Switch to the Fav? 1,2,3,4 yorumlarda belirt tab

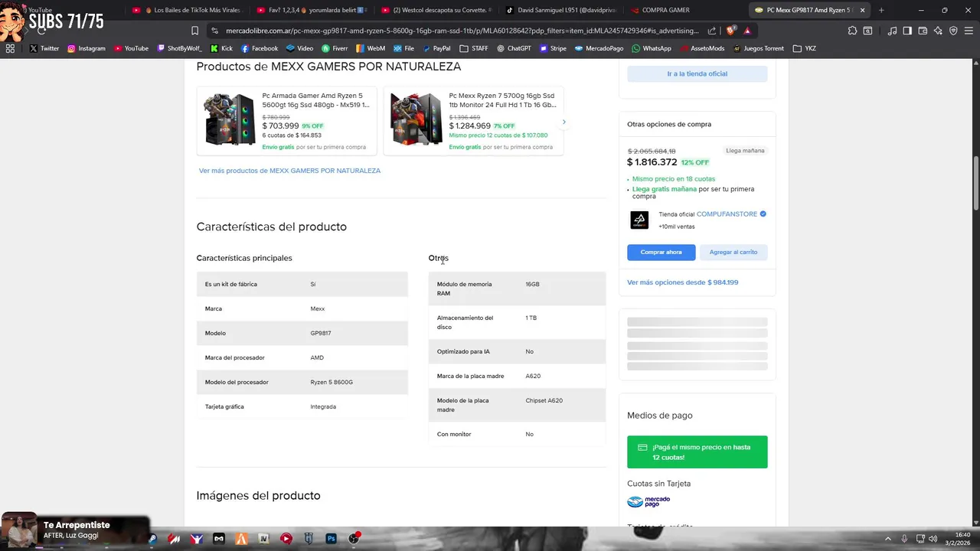(x=311, y=10)
